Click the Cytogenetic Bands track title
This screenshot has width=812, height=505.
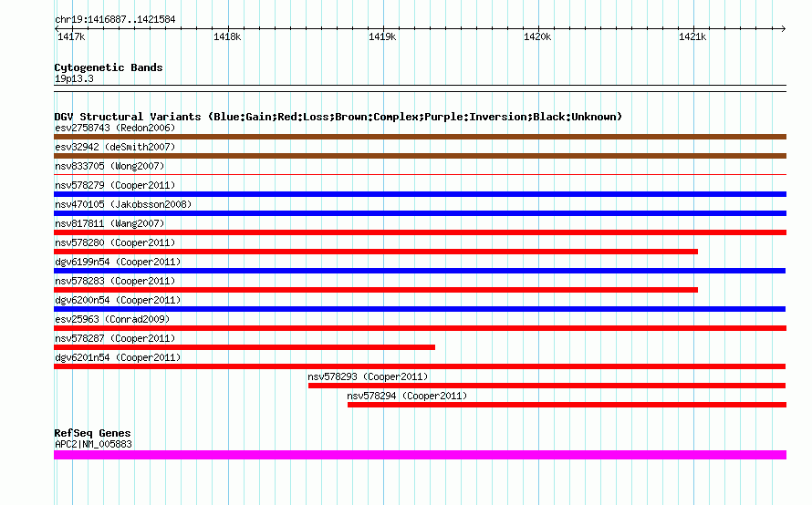point(109,67)
